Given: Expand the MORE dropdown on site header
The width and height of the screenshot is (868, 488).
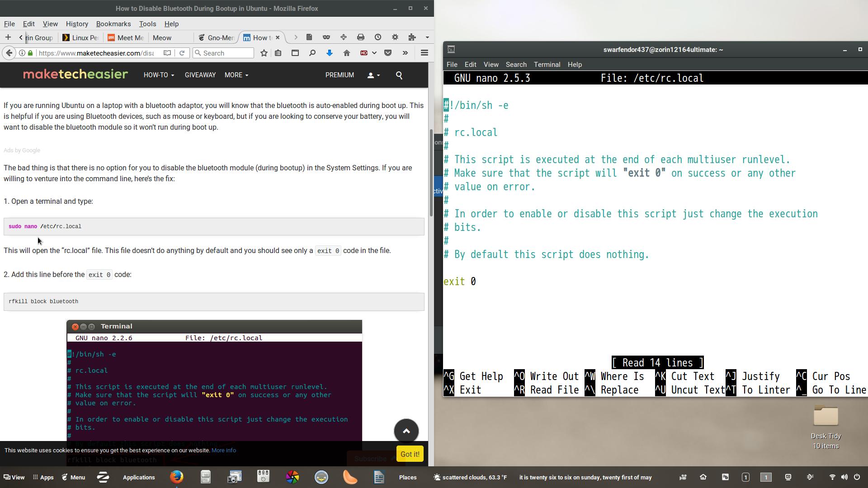Looking at the screenshot, I should 236,75.
